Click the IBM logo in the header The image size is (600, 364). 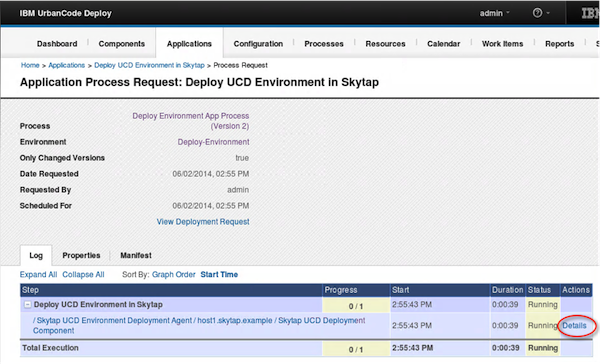point(590,13)
